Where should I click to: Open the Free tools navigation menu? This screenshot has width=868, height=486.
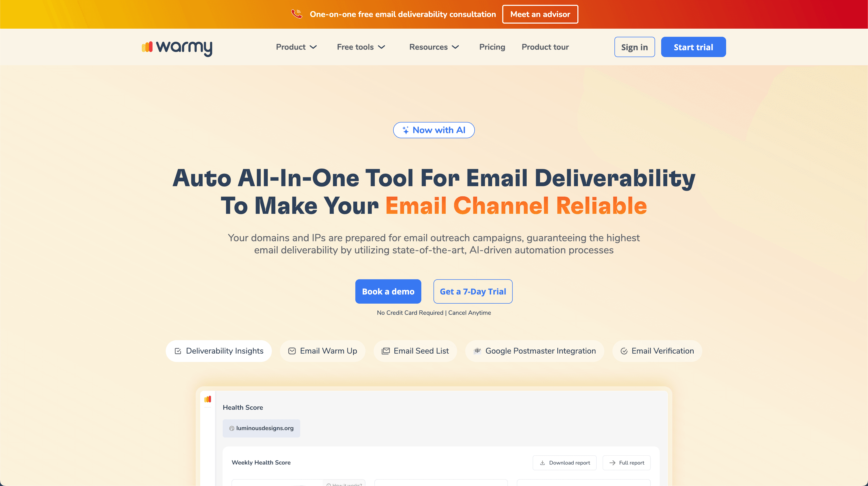(361, 47)
